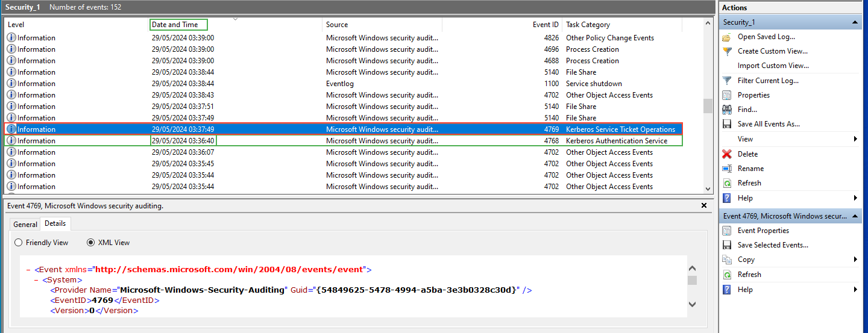Close the event preview pane with the X
Image resolution: width=868 pixels, height=333 pixels.
tap(704, 206)
